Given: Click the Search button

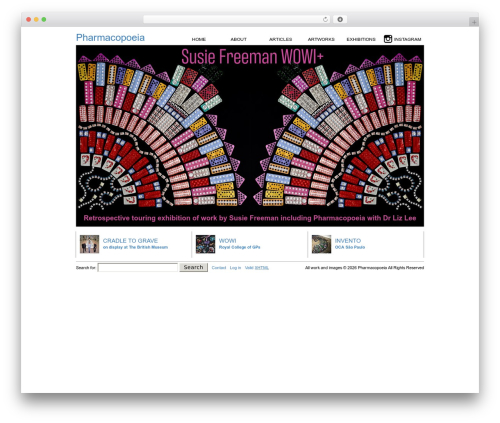Looking at the screenshot, I should coord(193,267).
